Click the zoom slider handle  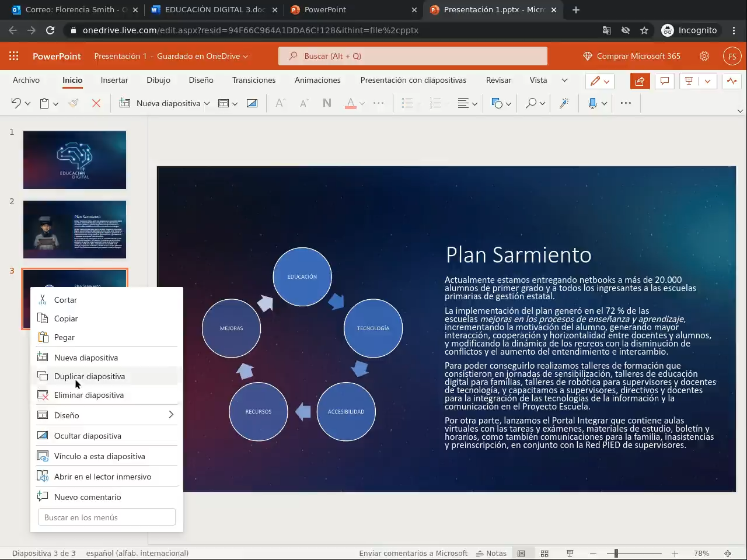(616, 553)
